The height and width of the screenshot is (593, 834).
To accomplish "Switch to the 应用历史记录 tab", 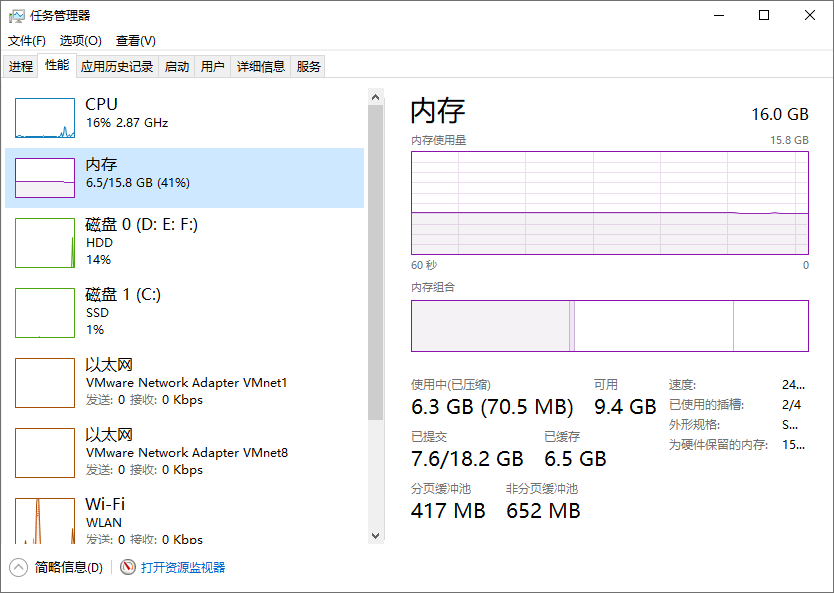I will point(117,67).
